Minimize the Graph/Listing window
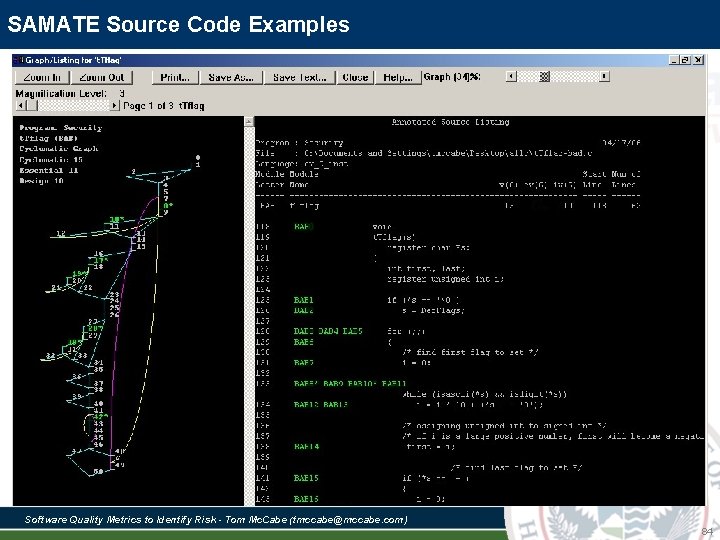Image resolution: width=720 pixels, height=540 pixels. click(x=674, y=60)
